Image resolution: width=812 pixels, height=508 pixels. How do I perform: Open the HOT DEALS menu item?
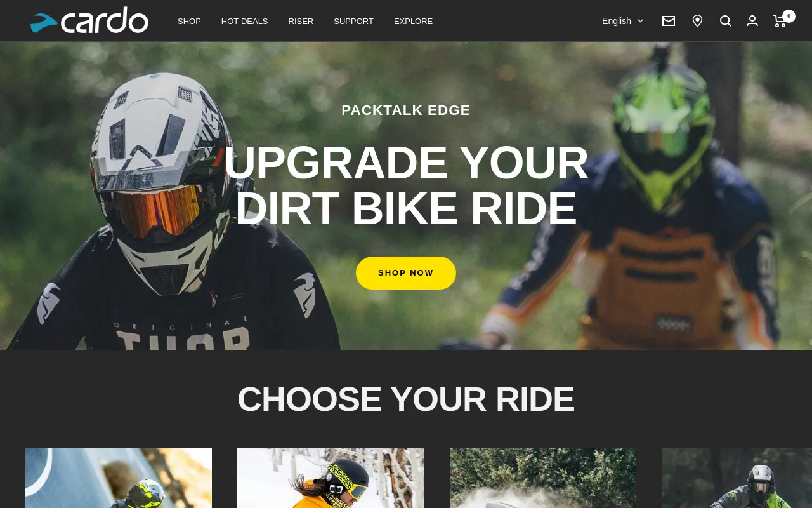(244, 21)
